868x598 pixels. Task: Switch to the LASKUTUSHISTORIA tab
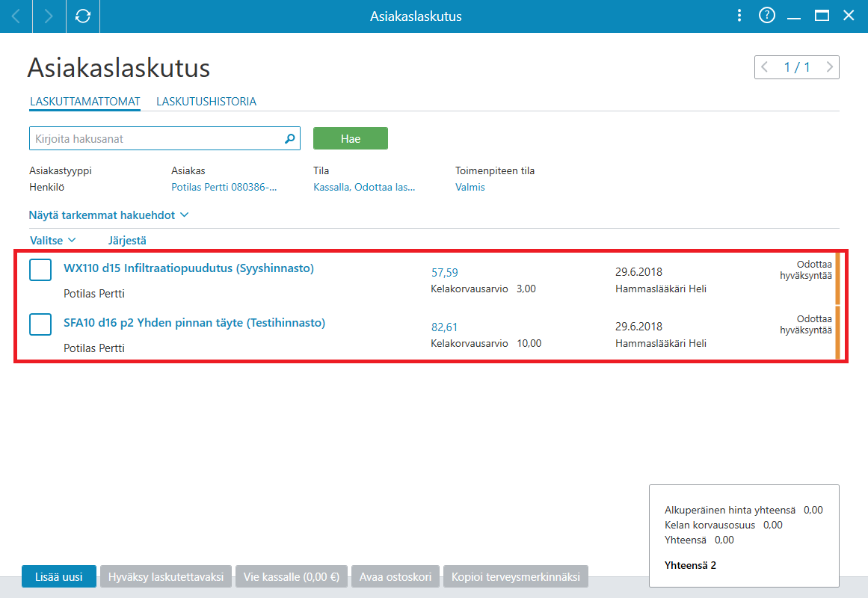[206, 102]
